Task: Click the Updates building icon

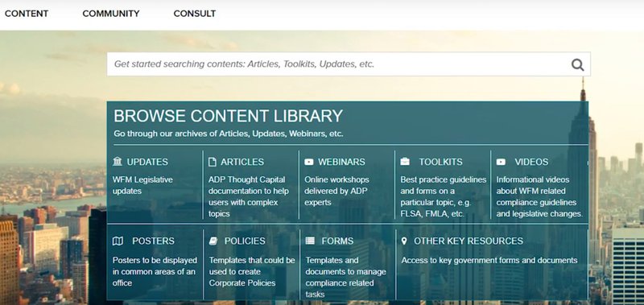Action: coord(118,162)
